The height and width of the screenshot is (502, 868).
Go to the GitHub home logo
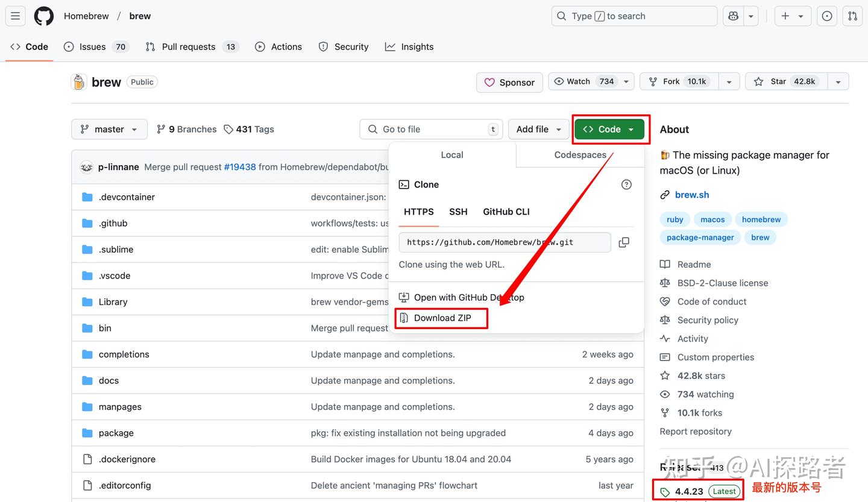click(x=43, y=16)
